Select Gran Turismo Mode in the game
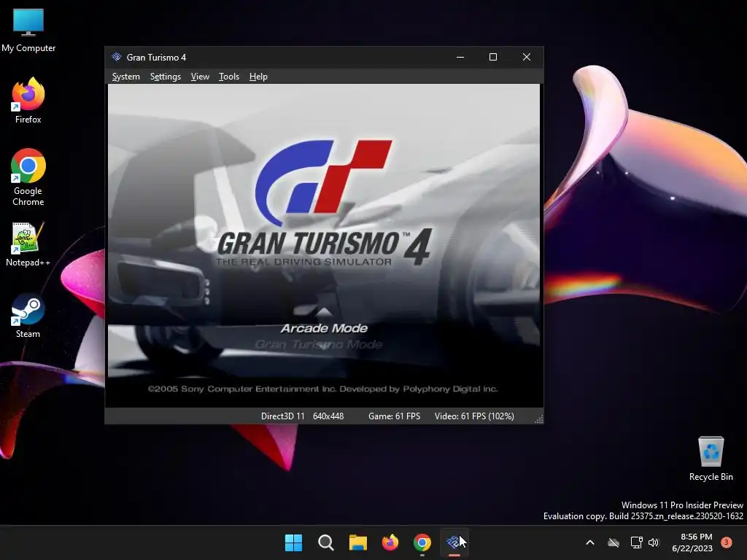Screen dimensions: 747x560 coord(318,344)
